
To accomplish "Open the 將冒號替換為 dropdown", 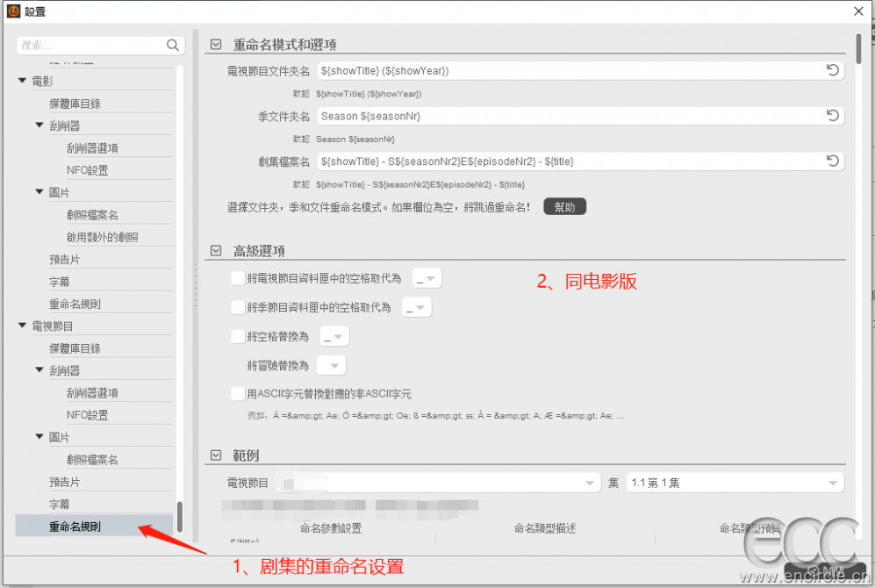I will [x=332, y=365].
